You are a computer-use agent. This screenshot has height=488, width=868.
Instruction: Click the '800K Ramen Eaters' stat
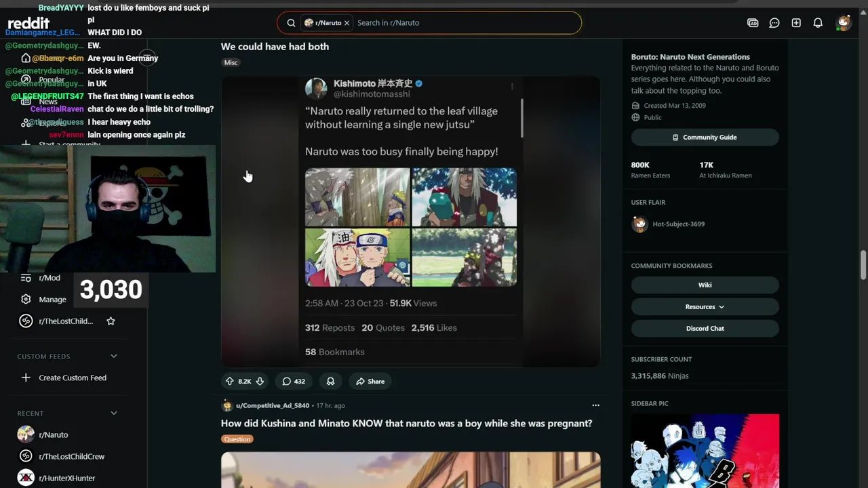pyautogui.click(x=650, y=170)
